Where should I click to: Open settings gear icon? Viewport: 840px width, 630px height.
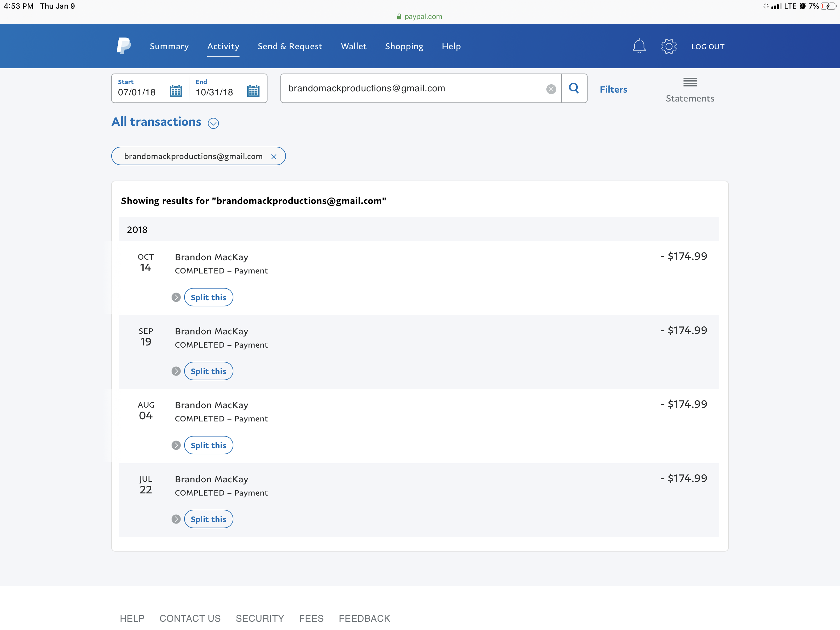[x=669, y=46]
